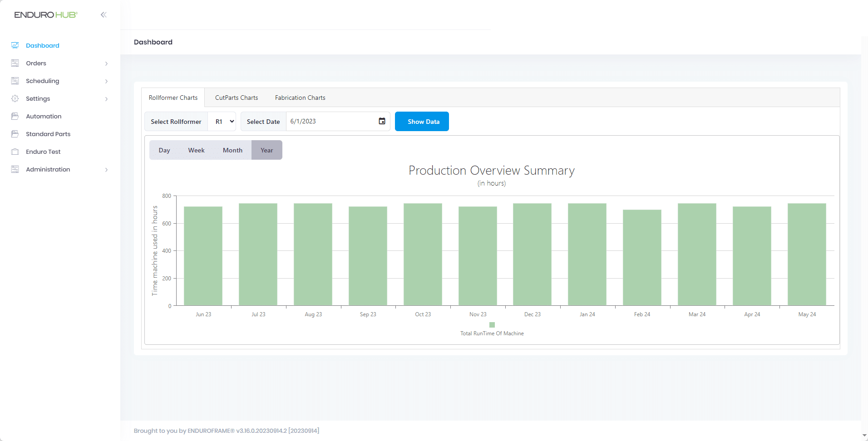The height and width of the screenshot is (441, 868).
Task: Switch chart range to Day
Action: pyautogui.click(x=164, y=150)
